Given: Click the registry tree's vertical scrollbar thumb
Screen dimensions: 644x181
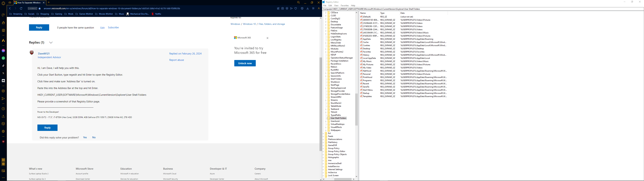Looking at the screenshot, I should click(x=356, y=110).
